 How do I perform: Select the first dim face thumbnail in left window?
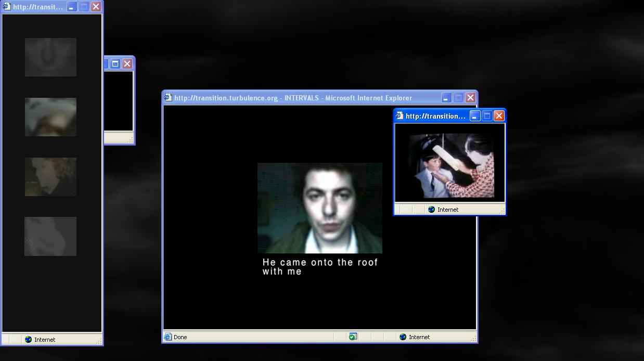[50, 57]
